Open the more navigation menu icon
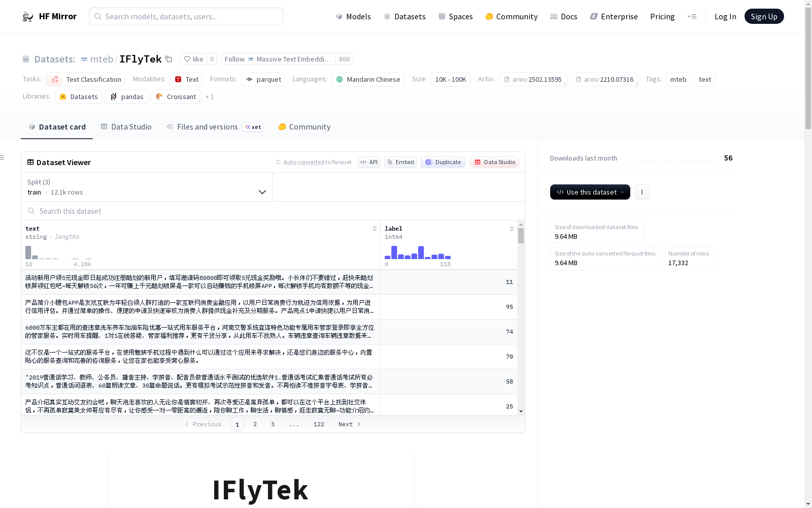The width and height of the screenshot is (812, 508). pos(692,17)
